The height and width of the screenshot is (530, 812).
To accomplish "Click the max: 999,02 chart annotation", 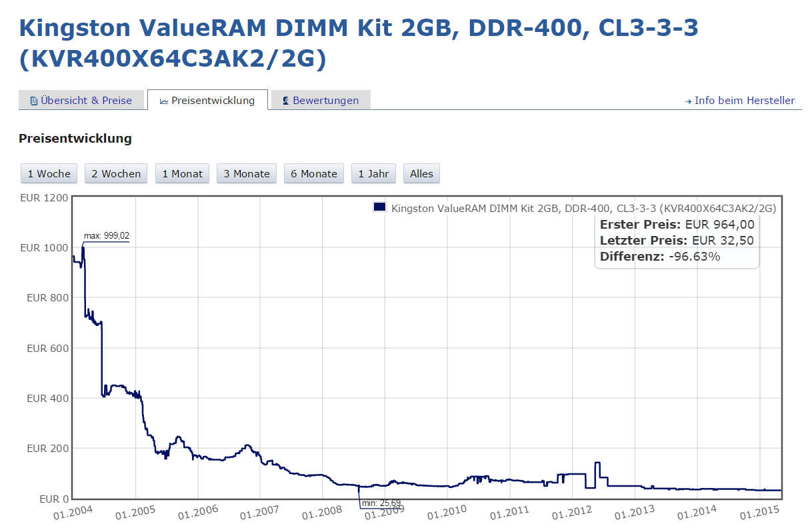I will (x=107, y=235).
